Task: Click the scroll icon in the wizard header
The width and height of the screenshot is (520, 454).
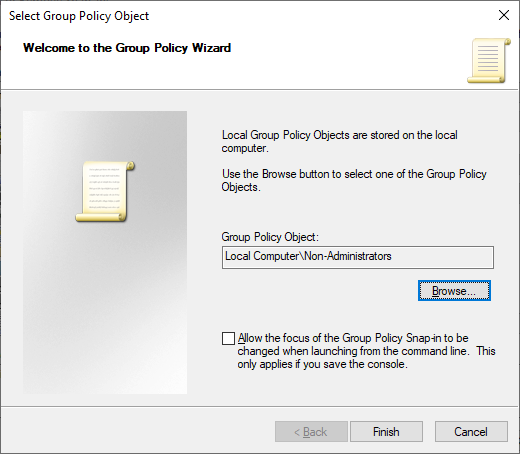Action: 489,61
